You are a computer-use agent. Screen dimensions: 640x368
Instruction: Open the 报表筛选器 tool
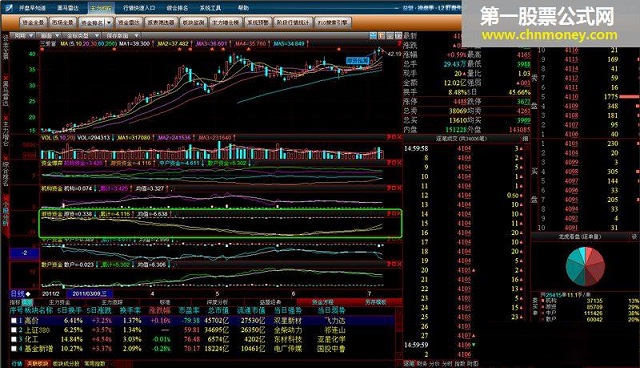[x=161, y=23]
